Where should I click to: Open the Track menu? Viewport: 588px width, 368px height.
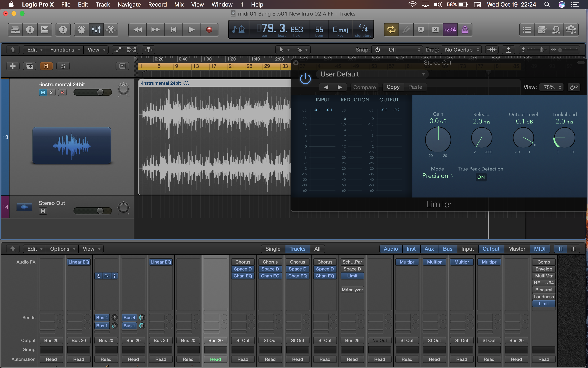102,4
